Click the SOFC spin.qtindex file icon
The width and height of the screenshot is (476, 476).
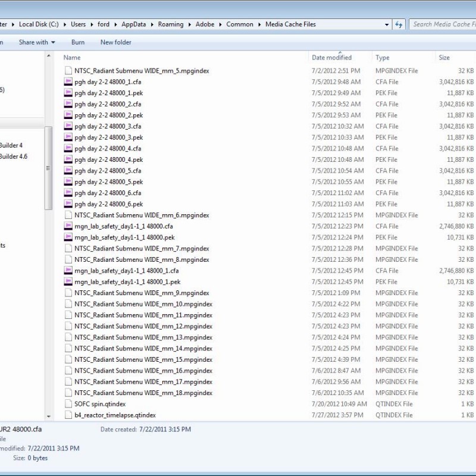(x=68, y=404)
